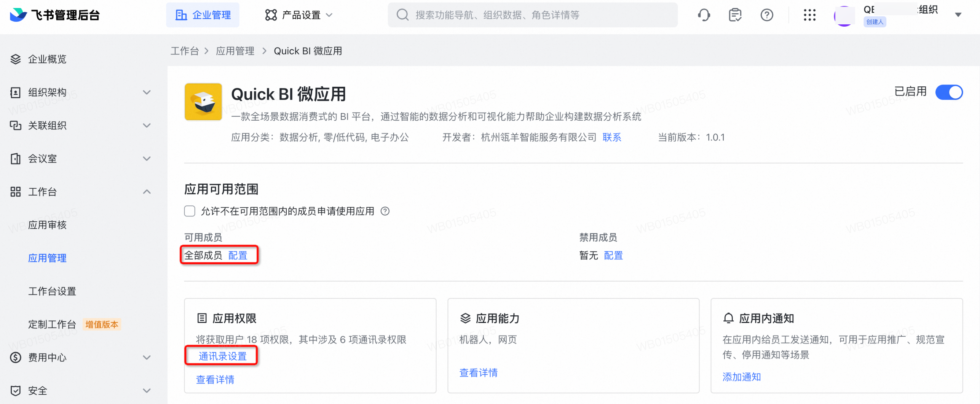Screen dimensions: 980x404
Task: Click the 安全 shield icon
Action: pos(16,391)
